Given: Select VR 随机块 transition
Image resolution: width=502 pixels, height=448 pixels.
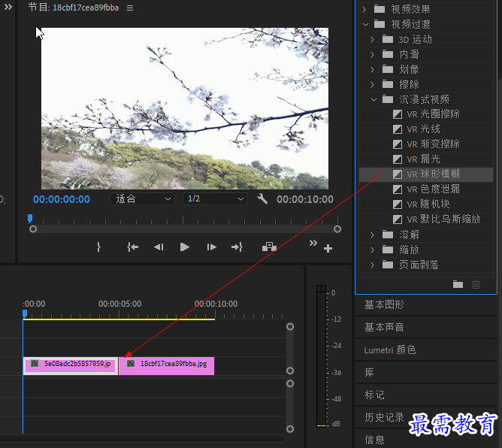Looking at the screenshot, I should click(426, 204).
